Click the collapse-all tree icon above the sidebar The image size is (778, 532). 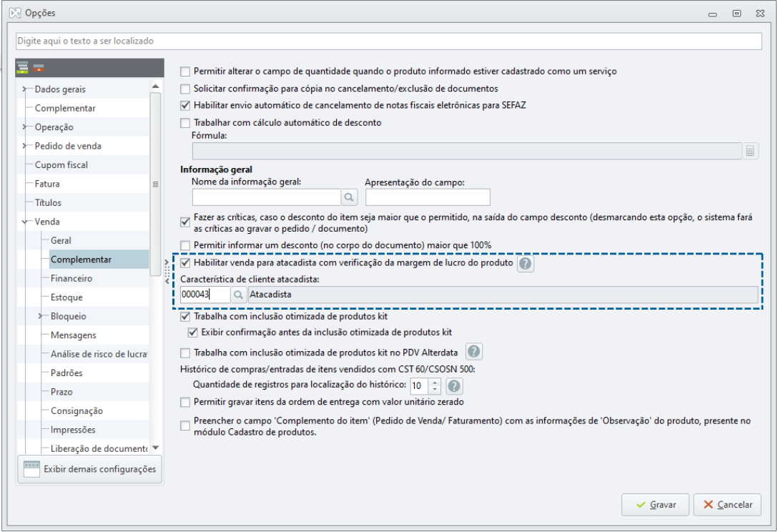(39, 67)
